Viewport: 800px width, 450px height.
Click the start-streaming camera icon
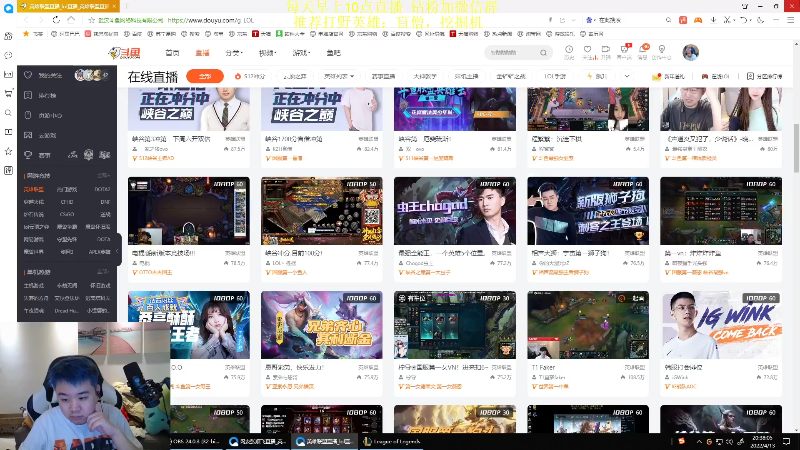coord(606,49)
